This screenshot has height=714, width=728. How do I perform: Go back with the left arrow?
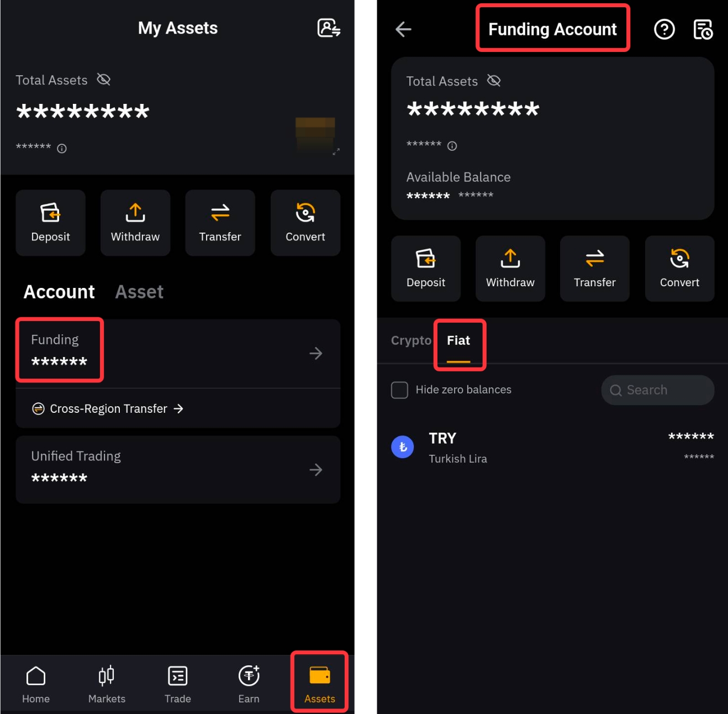click(404, 29)
